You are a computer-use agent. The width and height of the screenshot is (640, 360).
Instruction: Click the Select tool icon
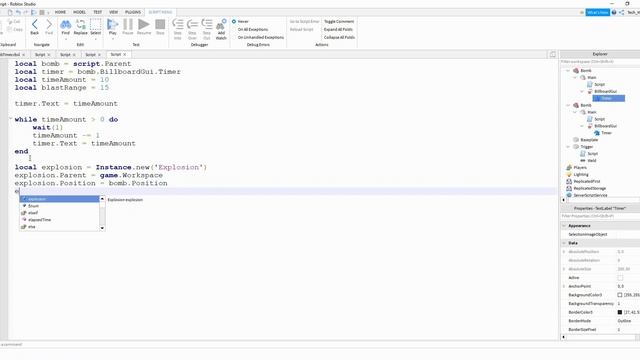(x=96, y=24)
